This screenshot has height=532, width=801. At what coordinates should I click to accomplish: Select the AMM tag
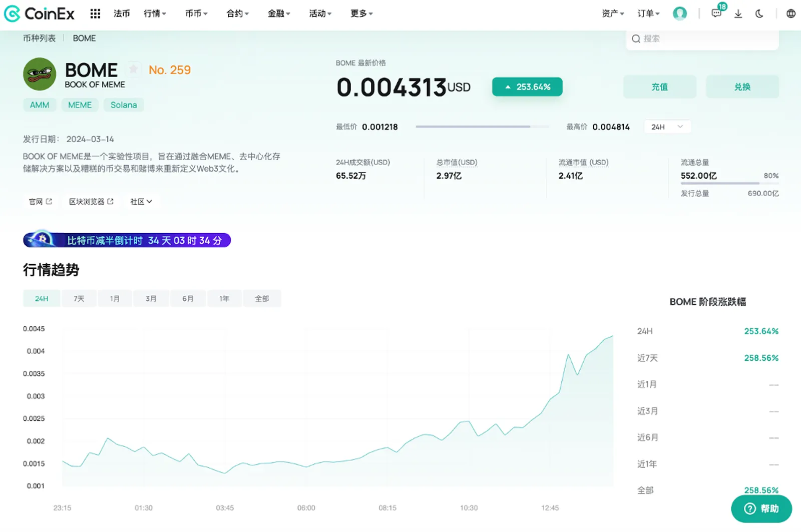click(x=40, y=105)
